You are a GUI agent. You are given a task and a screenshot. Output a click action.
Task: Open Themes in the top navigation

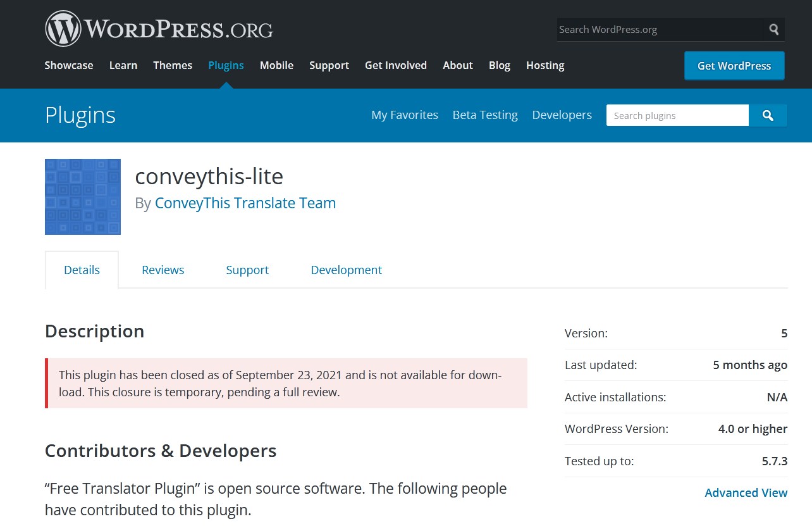(x=173, y=65)
